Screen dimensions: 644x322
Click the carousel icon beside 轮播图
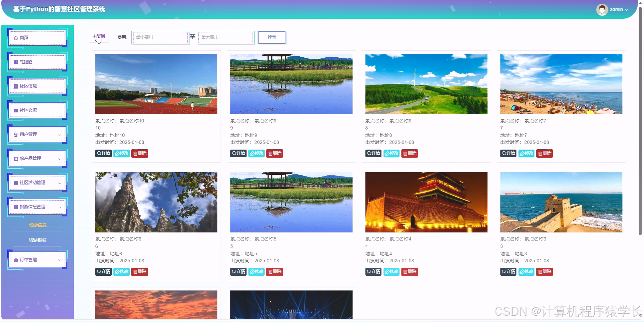(16, 62)
